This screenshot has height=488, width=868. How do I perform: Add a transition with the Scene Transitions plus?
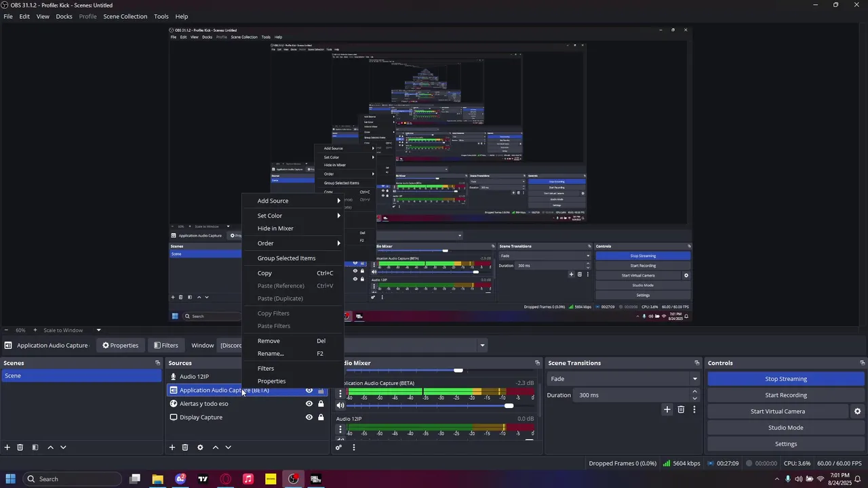tap(667, 409)
